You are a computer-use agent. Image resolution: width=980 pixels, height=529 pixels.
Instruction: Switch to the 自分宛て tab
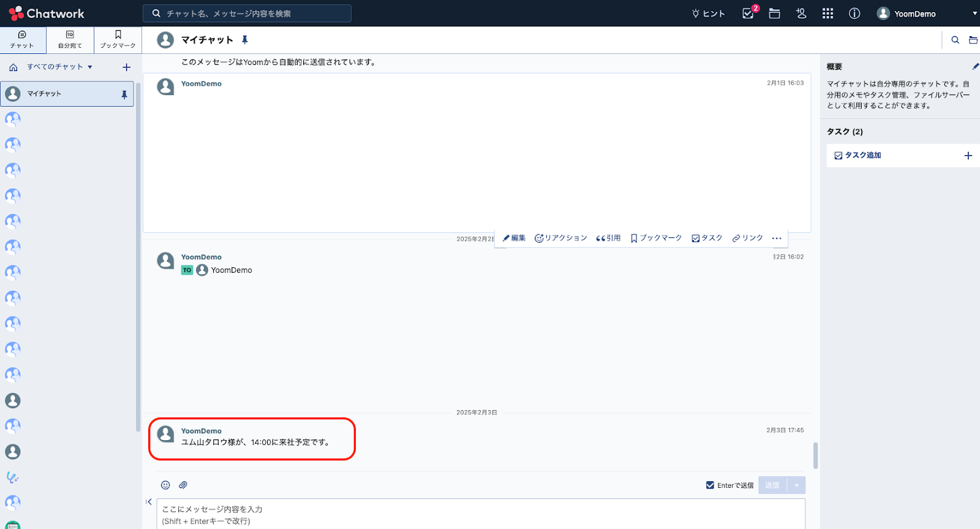click(70, 40)
